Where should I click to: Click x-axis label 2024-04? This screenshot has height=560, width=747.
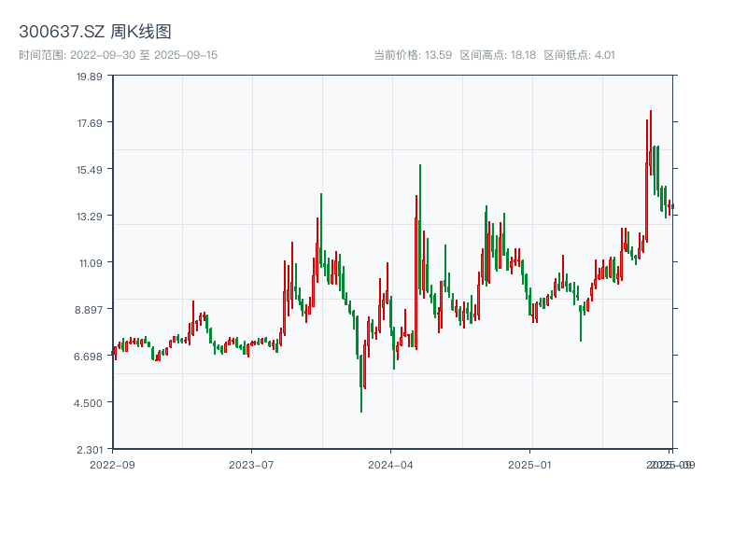pyautogui.click(x=390, y=465)
